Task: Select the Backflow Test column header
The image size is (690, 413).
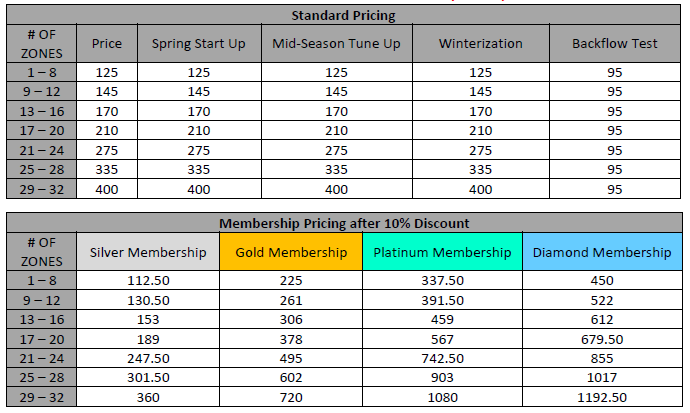Action: click(x=614, y=44)
